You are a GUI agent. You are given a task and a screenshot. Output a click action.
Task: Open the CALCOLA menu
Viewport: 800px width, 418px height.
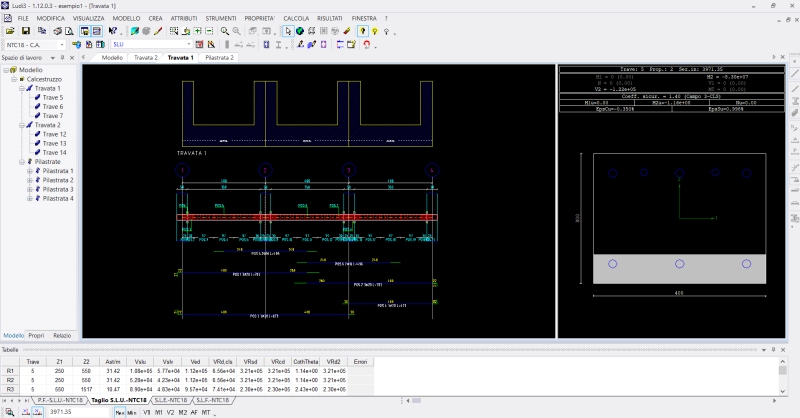pos(295,19)
